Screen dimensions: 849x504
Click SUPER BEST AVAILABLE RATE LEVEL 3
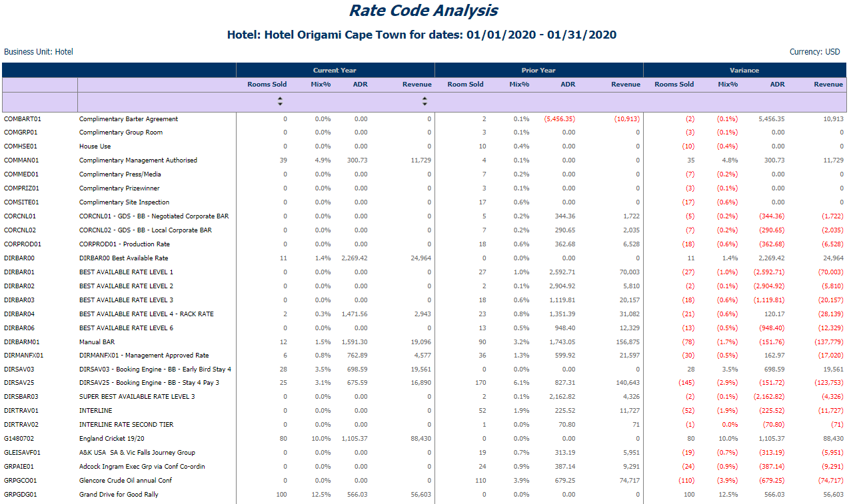[137, 397]
